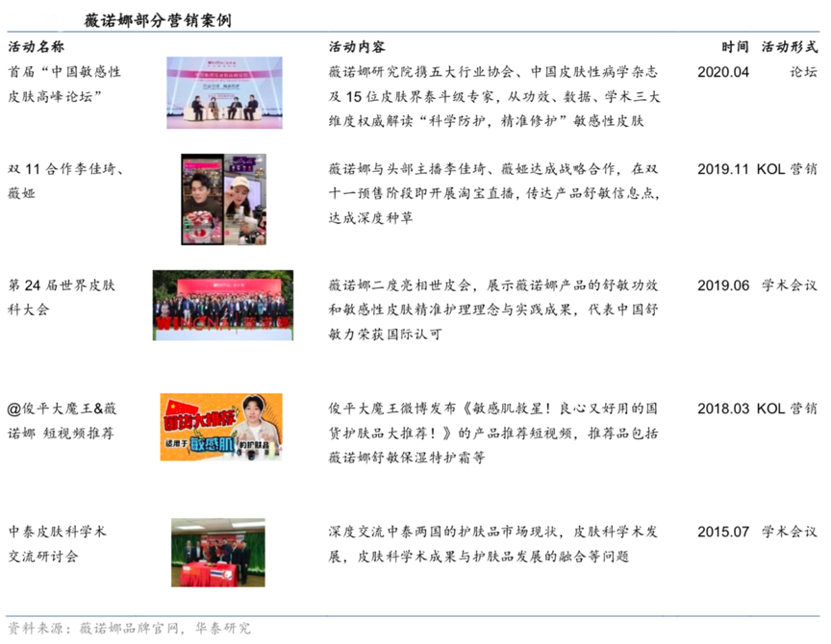Select the 2015.07 date entry
This screenshot has width=831, height=644.
tap(722, 531)
